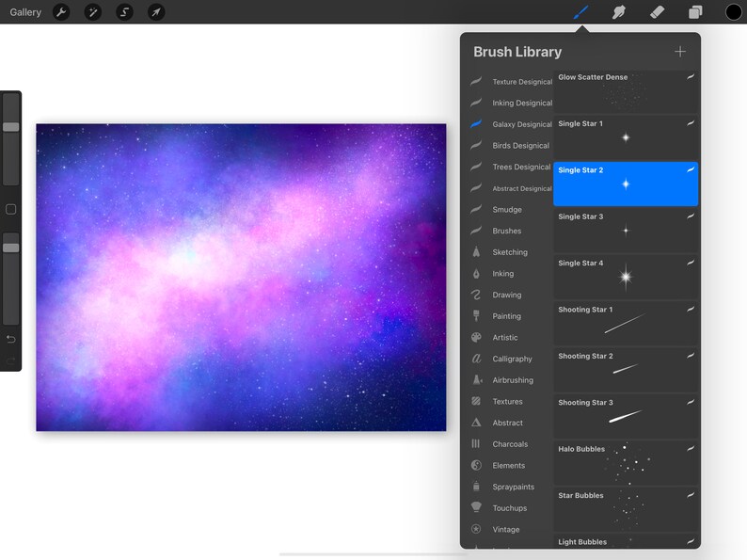Adjust the brush opacity slider handle
Image resolution: width=747 pixels, height=560 pixels.
[11, 248]
